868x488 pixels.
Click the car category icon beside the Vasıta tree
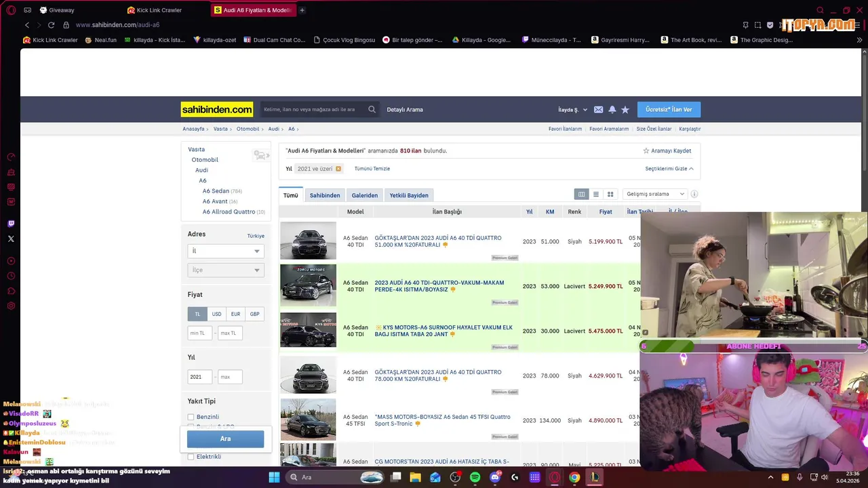[261, 155]
